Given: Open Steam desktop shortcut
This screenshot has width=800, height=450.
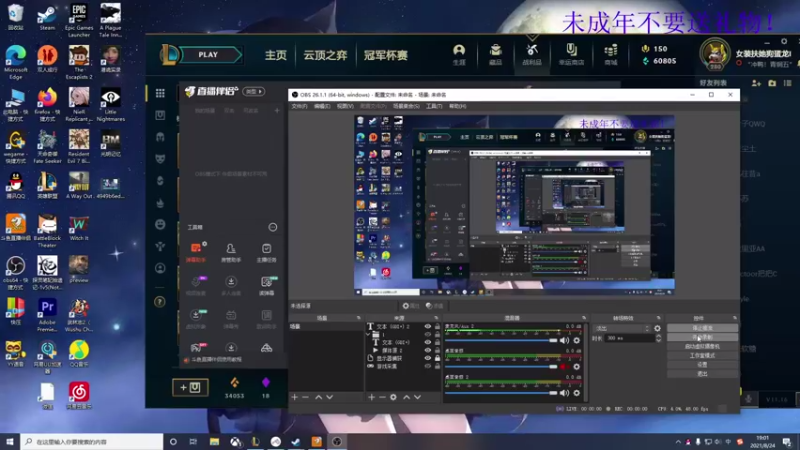Looking at the screenshot, I should [x=47, y=17].
